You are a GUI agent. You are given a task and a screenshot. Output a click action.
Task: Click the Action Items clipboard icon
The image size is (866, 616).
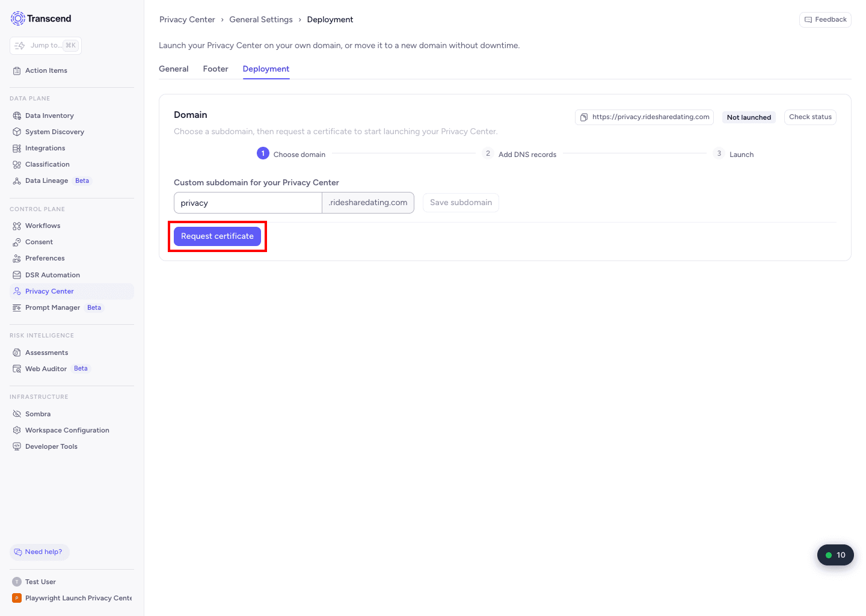17,70
